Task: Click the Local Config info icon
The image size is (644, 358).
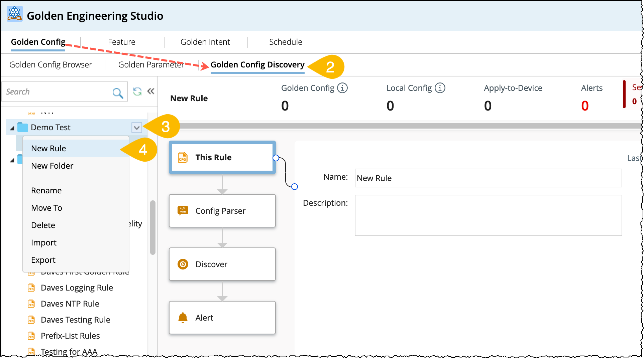Action: 440,88
